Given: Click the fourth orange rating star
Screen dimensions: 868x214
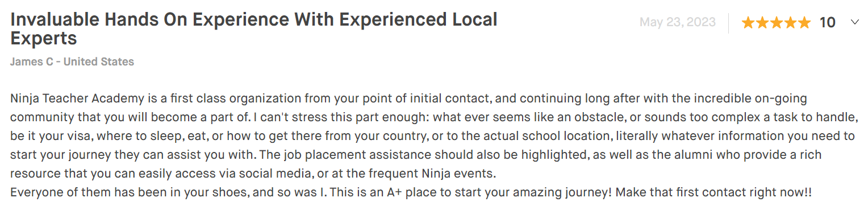Looking at the screenshot, I should click(x=790, y=23).
